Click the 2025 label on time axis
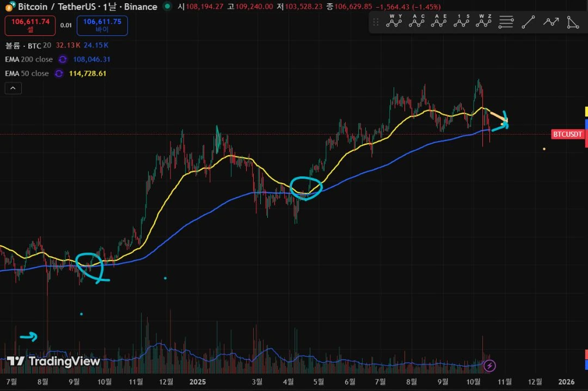 tap(198, 382)
